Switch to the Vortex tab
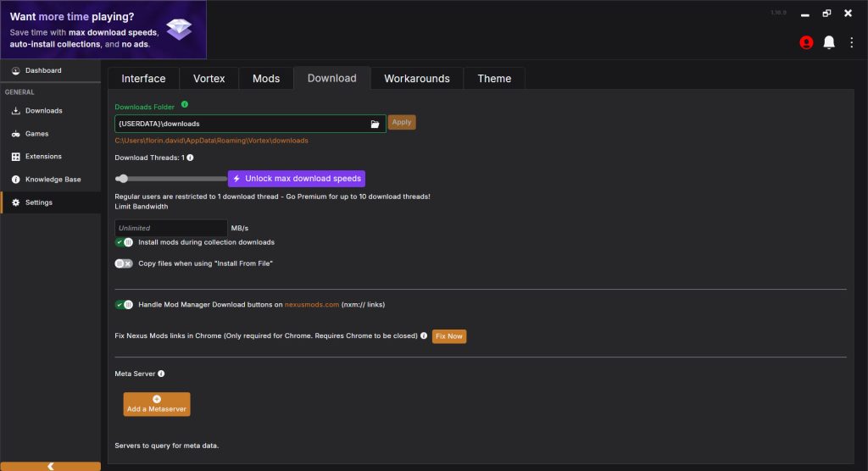 [x=209, y=79]
